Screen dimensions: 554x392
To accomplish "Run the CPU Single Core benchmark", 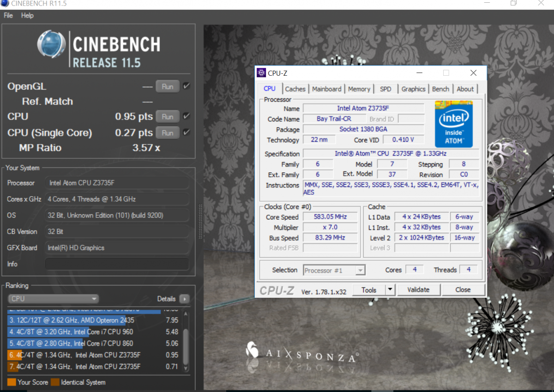I will pos(167,133).
